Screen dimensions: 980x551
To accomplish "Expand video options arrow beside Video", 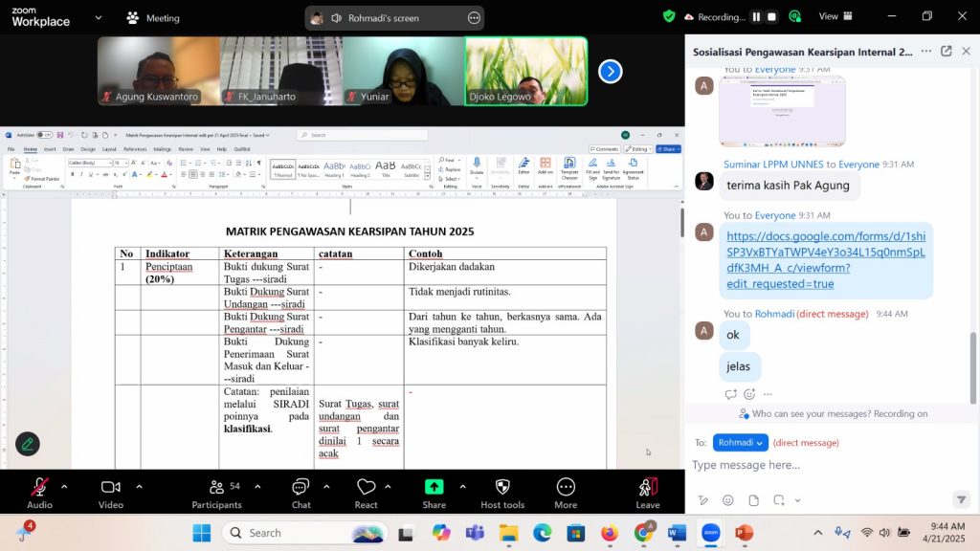I will pyautogui.click(x=139, y=487).
